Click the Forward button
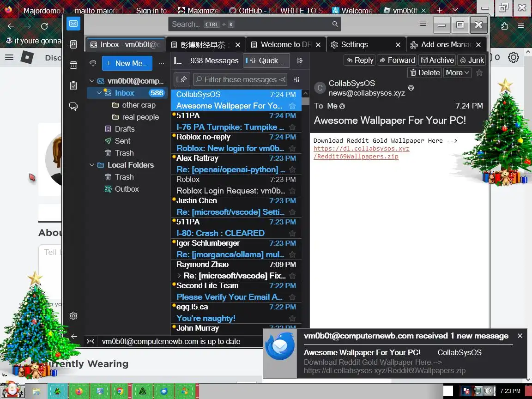 (x=397, y=60)
